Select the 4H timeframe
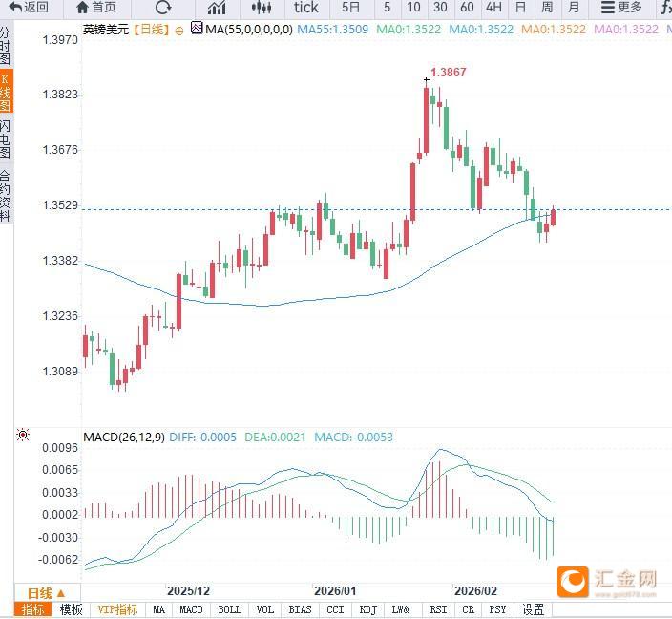The height and width of the screenshot is (619, 672). coord(494,8)
